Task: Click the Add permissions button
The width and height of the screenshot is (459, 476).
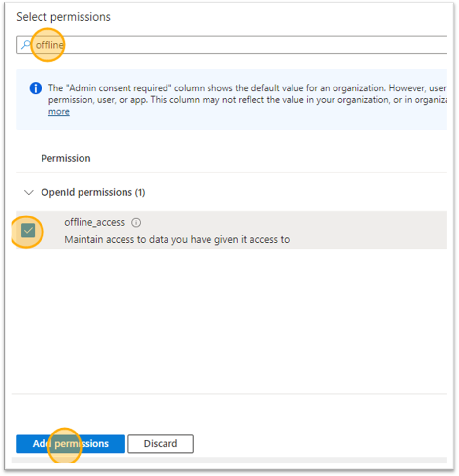Action: click(x=70, y=444)
